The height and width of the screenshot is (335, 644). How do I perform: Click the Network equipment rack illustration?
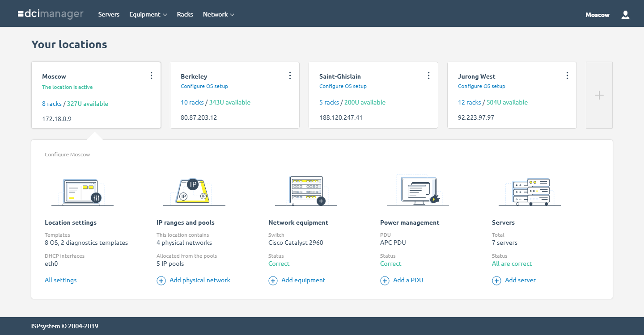[x=307, y=191]
